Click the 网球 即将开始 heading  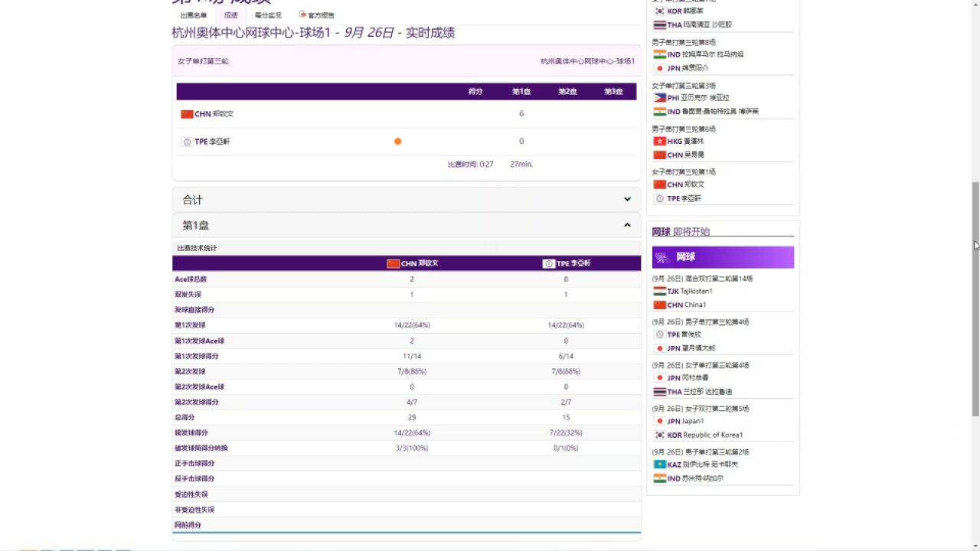[x=681, y=232]
